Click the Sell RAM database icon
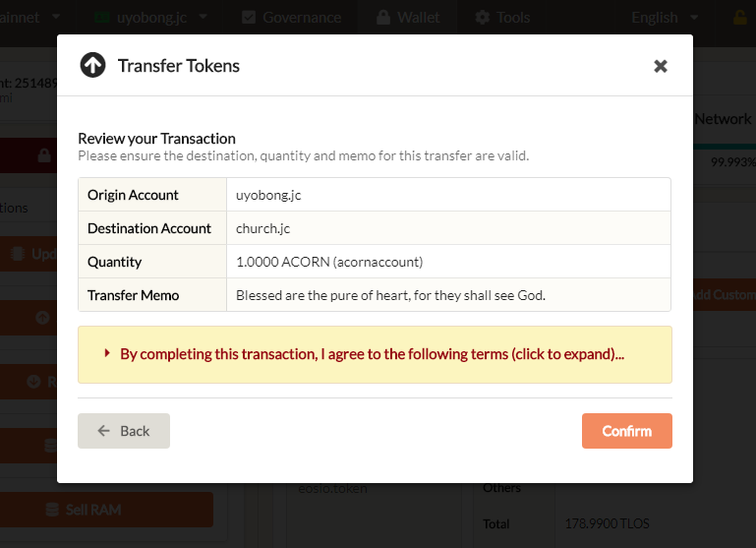The image size is (756, 548). tap(56, 510)
